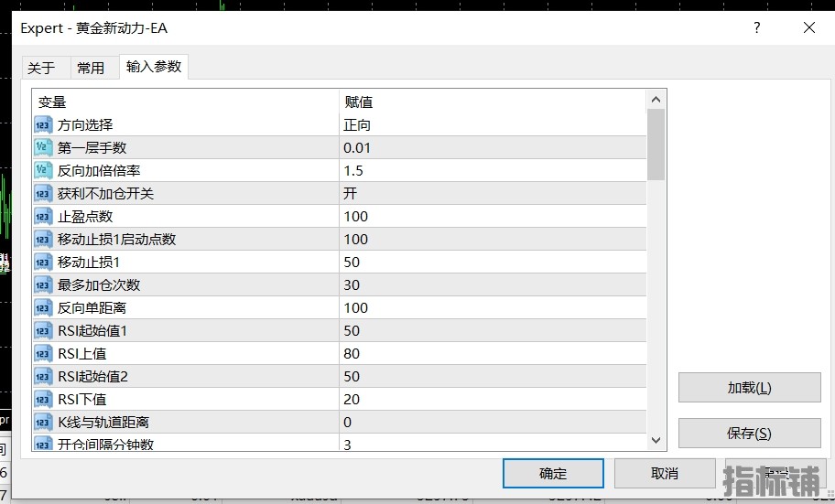
Task: Select the 止盈点数 variable name
Action: coord(85,217)
